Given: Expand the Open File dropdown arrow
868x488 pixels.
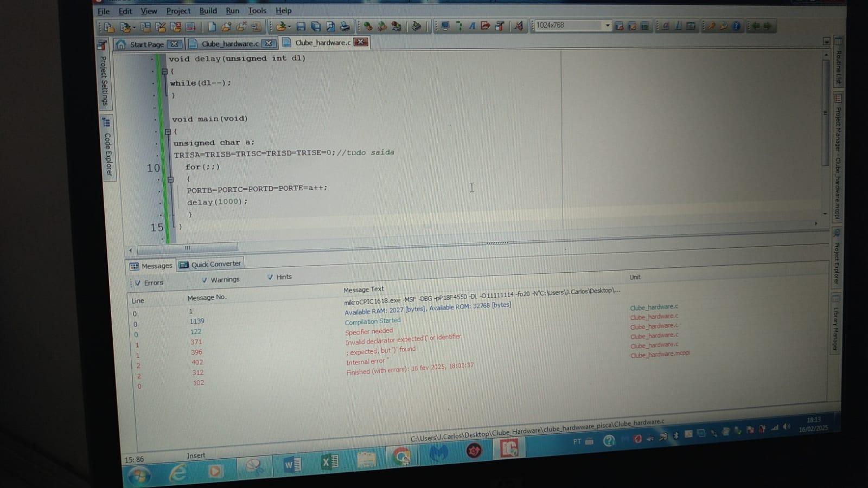Looking at the screenshot, I should 289,26.
